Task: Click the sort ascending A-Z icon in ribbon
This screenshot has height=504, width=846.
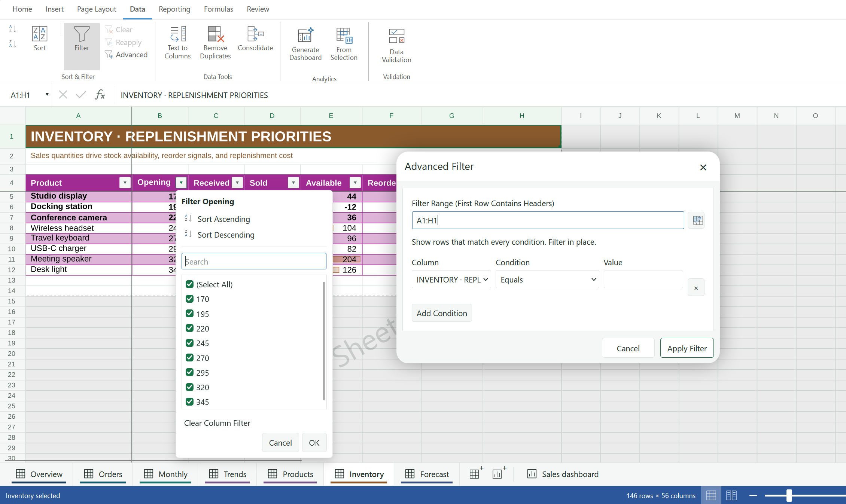Action: (x=13, y=29)
